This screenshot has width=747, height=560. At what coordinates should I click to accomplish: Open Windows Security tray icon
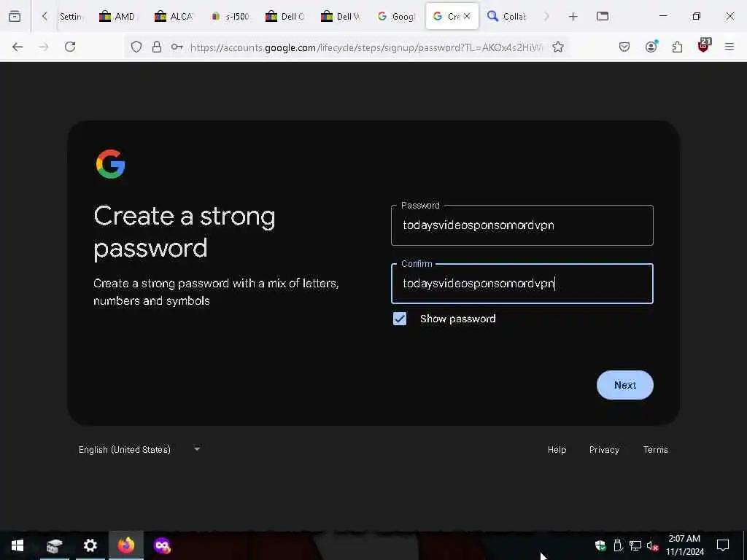click(x=600, y=545)
